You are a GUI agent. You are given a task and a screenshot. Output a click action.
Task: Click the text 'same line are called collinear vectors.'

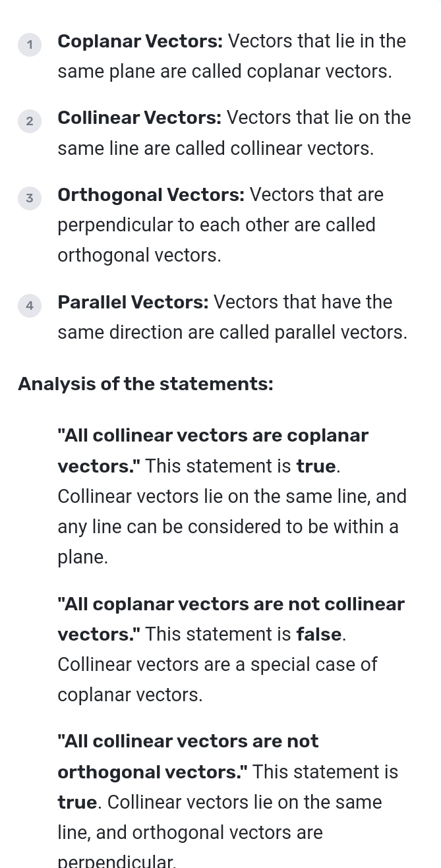(x=215, y=148)
